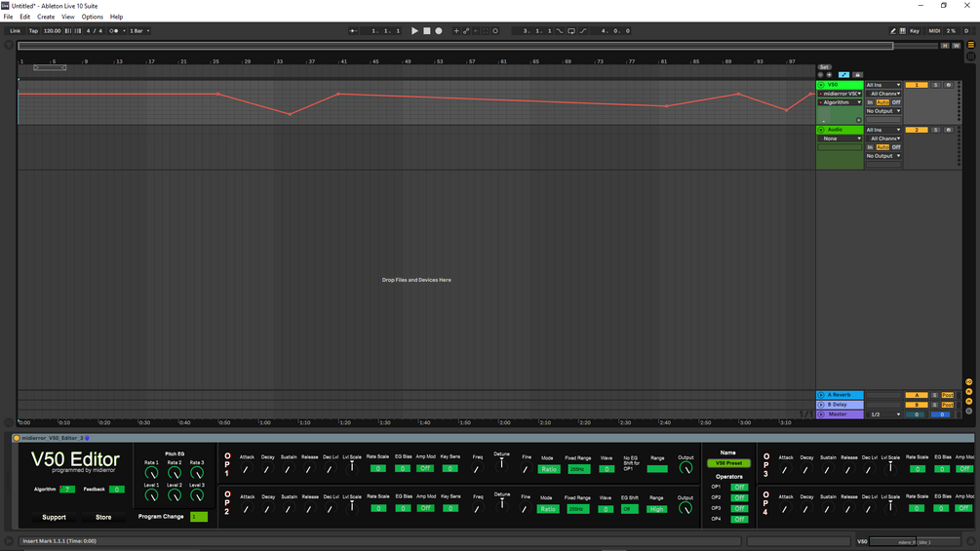Screen dimensions: 980x551
Task: Toggle device view icon at bottom right
Action: [x=970, y=541]
